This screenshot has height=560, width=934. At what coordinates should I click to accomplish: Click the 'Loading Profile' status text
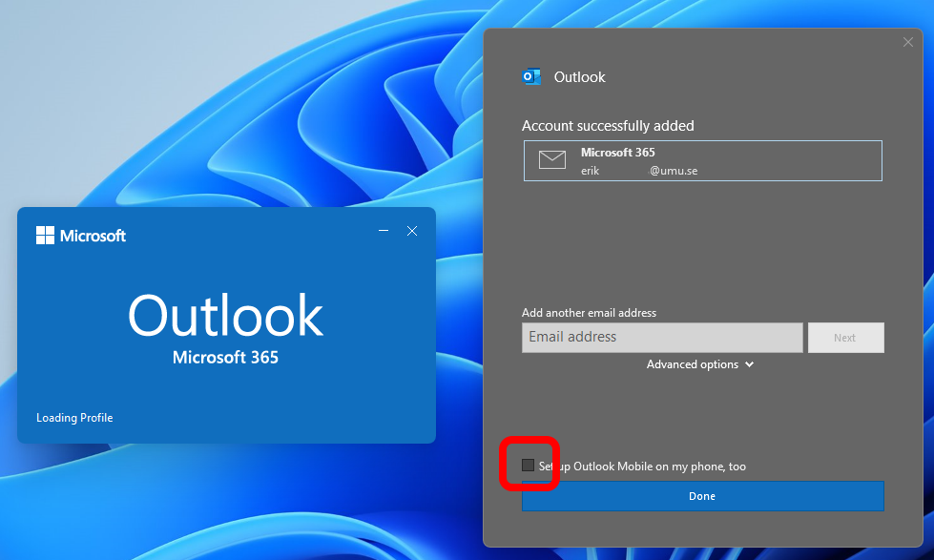74,418
